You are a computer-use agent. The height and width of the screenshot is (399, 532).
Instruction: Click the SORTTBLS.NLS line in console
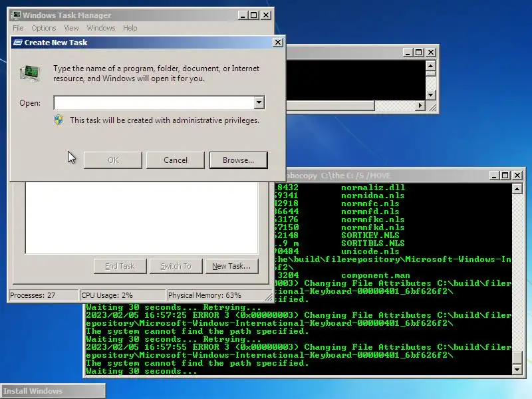pos(373,243)
